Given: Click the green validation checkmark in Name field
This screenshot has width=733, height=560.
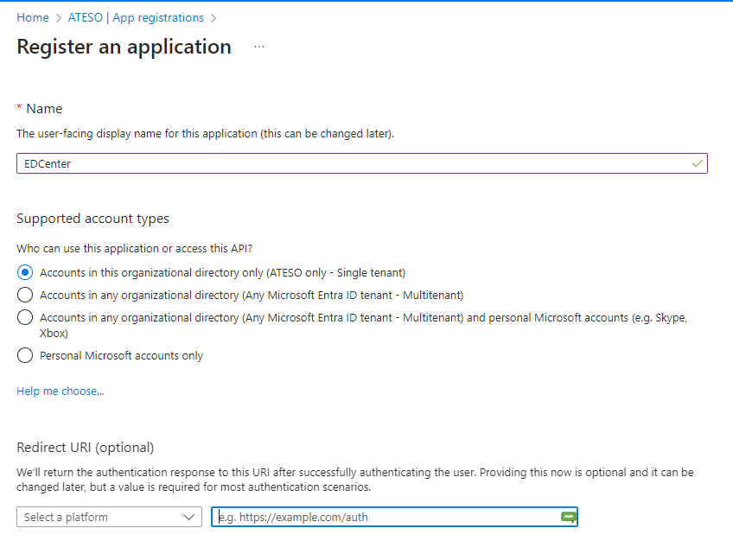Looking at the screenshot, I should (x=697, y=162).
